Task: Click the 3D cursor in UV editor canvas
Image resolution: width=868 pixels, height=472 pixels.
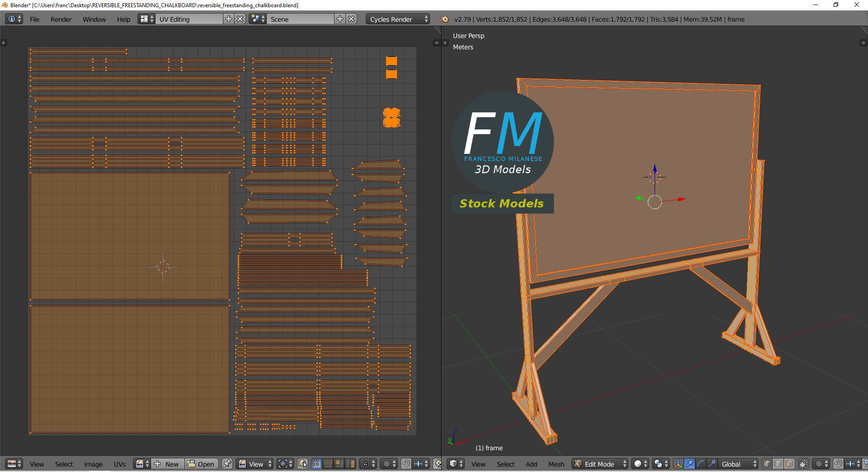Action: (x=163, y=267)
